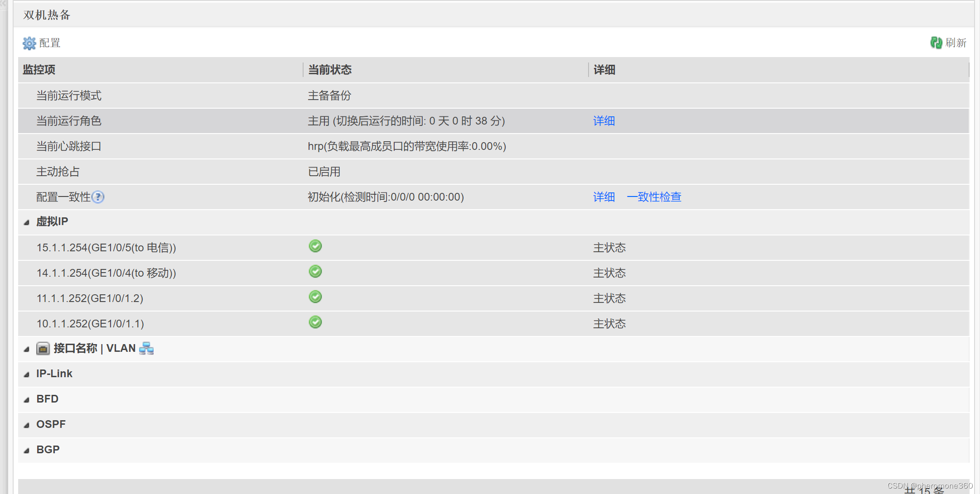Click the help question-mark beside 配置一致性
Screen dimensions: 980x494
pos(98,197)
